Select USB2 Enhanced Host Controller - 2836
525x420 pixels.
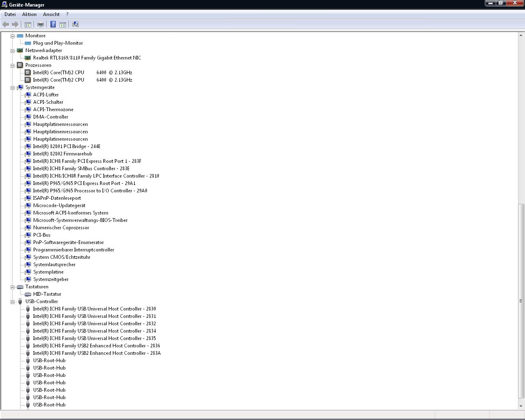(x=96, y=346)
